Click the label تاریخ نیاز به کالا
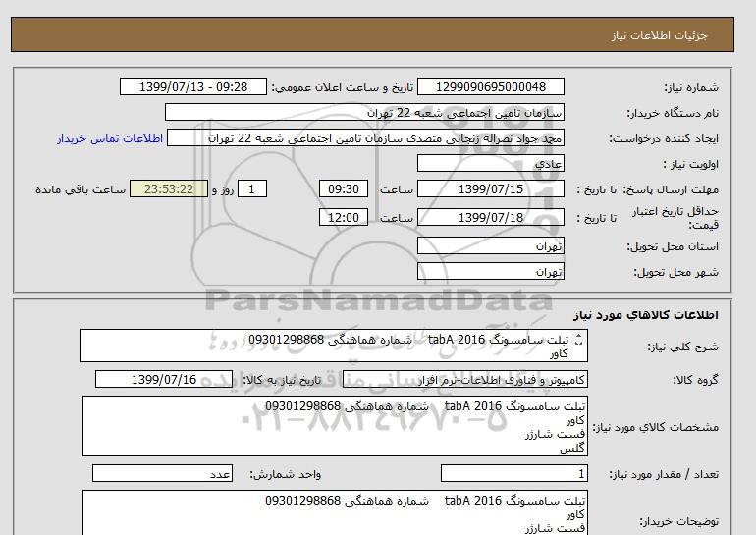This screenshot has height=535, width=756. click(x=282, y=380)
